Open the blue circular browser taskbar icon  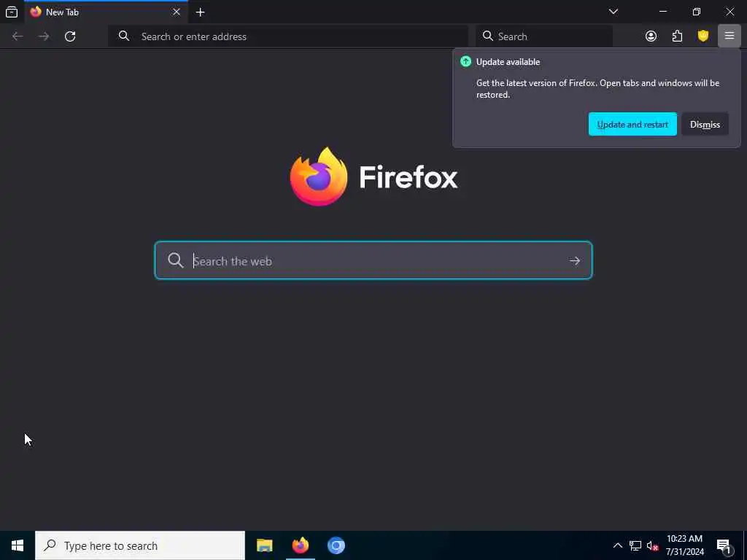(336, 545)
